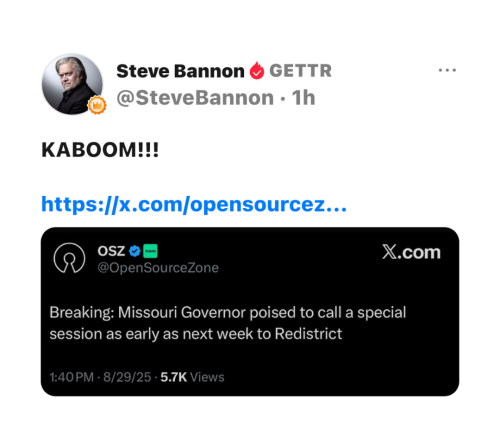Open the Missouri Governor breaking news text
This screenshot has height=422, width=500.
(x=228, y=323)
